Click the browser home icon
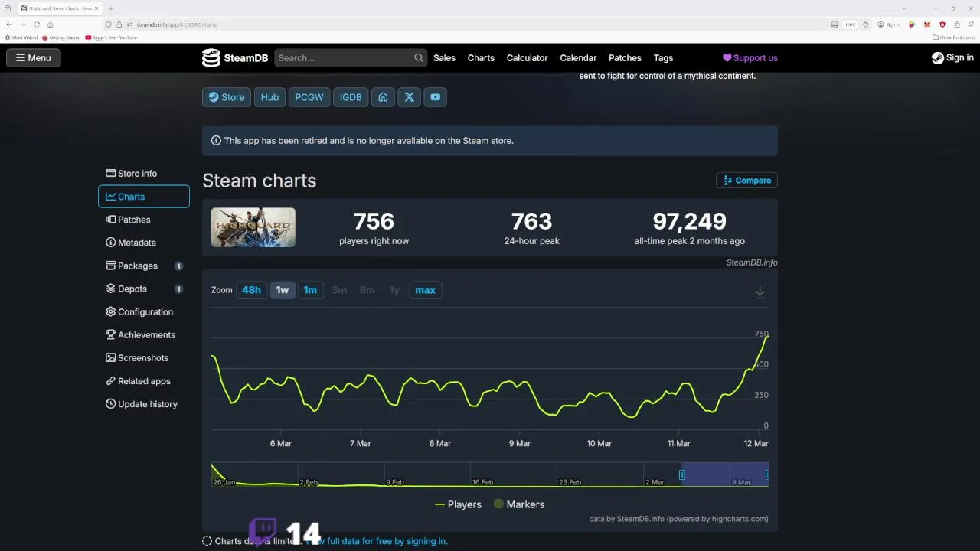The width and height of the screenshot is (980, 551). (51, 24)
